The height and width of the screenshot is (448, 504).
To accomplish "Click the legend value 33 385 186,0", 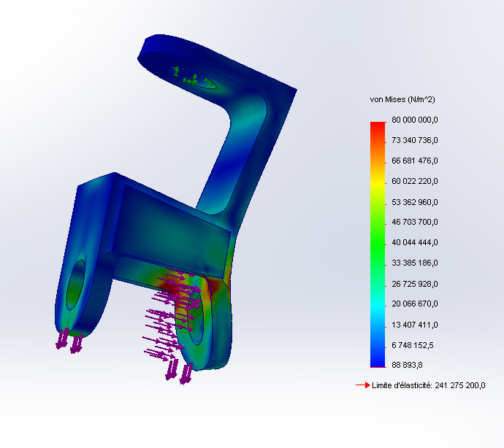I will coord(415,263).
